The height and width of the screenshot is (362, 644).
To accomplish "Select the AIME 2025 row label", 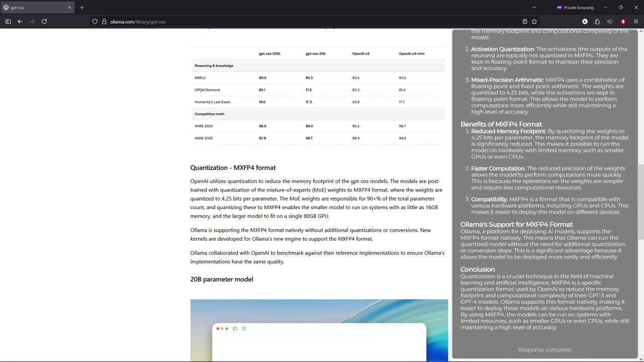I will point(204,138).
